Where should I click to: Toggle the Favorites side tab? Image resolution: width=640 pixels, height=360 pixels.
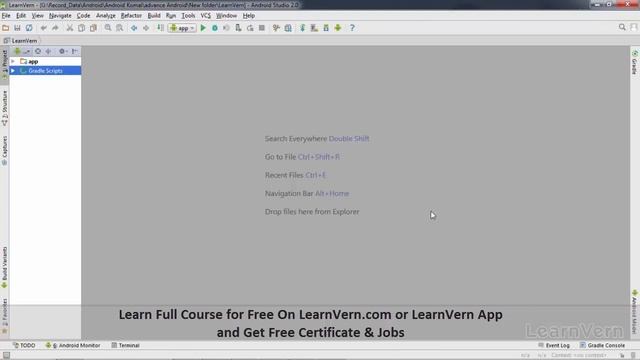click(x=4, y=316)
